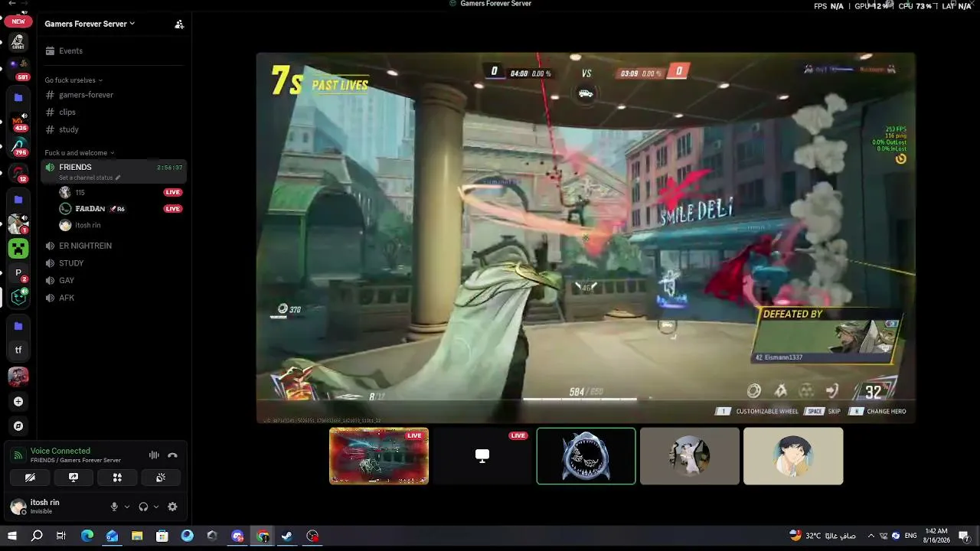Open the Spartan helmet server with 12 badge
The height and width of the screenshot is (551, 980).
click(18, 173)
